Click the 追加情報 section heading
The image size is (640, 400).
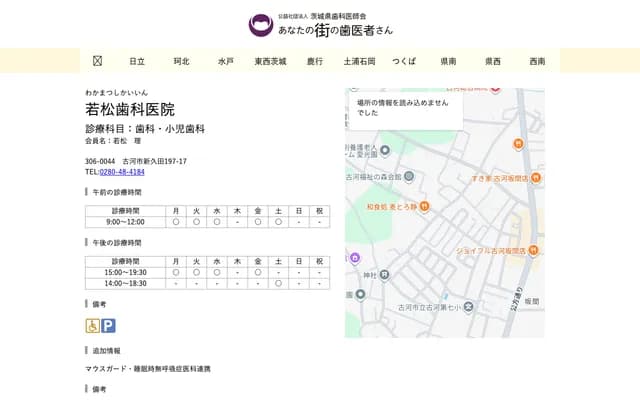(x=106, y=351)
